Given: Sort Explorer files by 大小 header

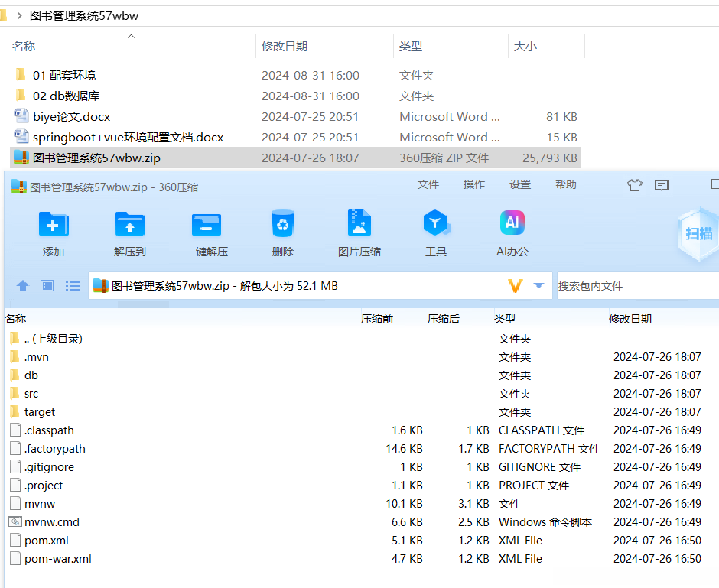Looking at the screenshot, I should pos(525,46).
